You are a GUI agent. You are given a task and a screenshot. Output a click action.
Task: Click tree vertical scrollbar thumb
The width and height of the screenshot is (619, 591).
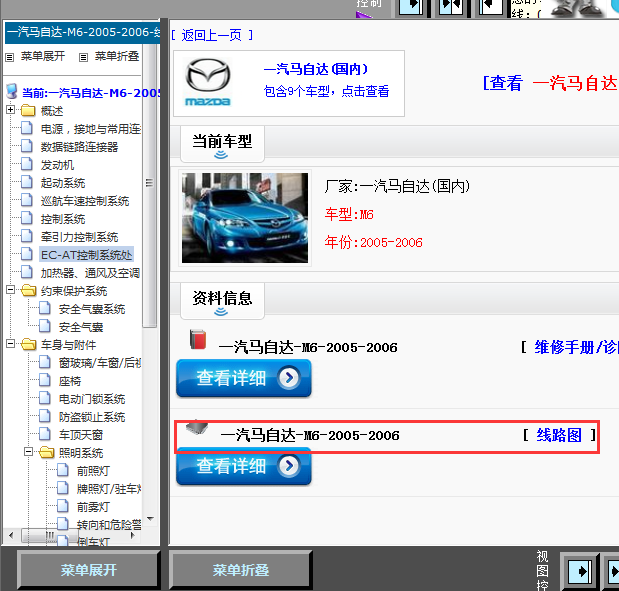(149, 186)
